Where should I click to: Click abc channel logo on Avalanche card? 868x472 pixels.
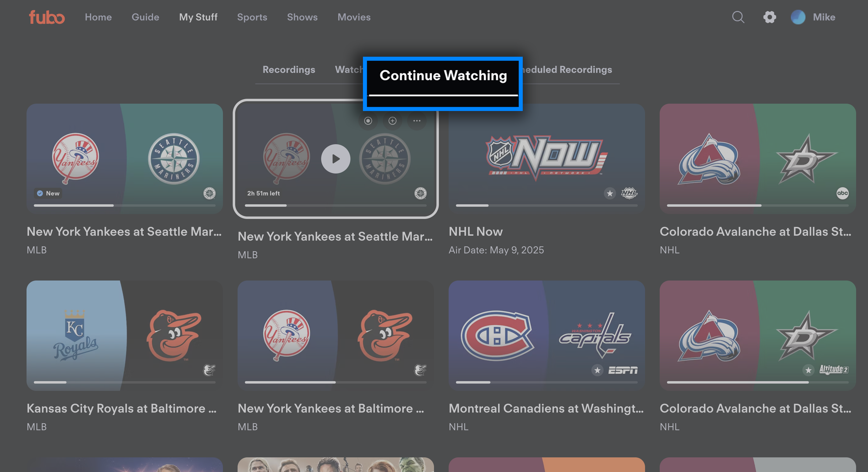[x=842, y=193]
